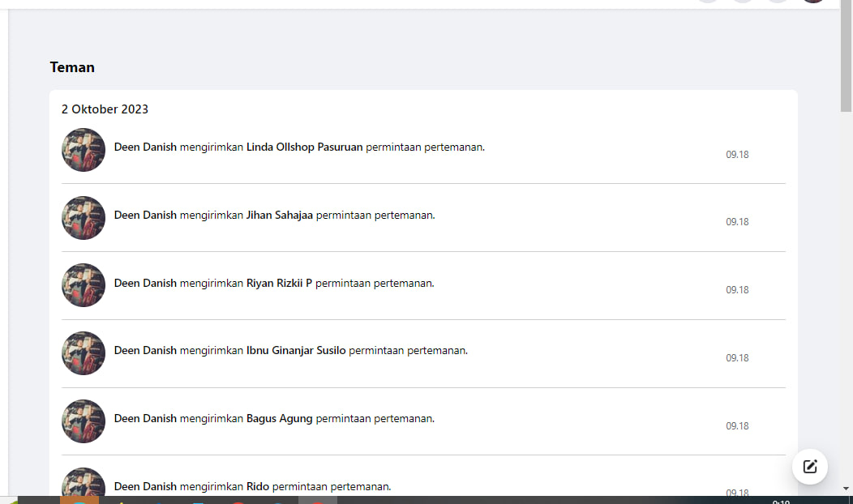Open avatar beside Jihan Sahajaa entry
853x504 pixels.
coord(84,218)
